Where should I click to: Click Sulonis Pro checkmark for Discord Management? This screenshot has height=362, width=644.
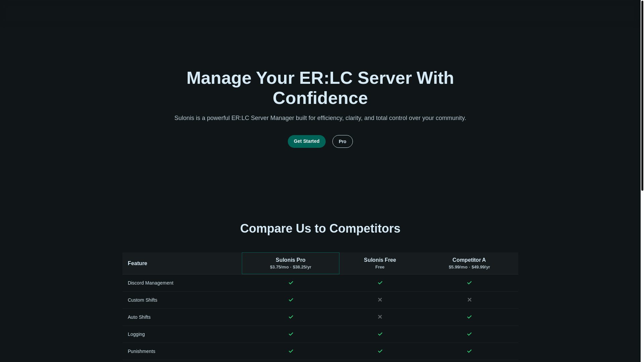(x=291, y=283)
